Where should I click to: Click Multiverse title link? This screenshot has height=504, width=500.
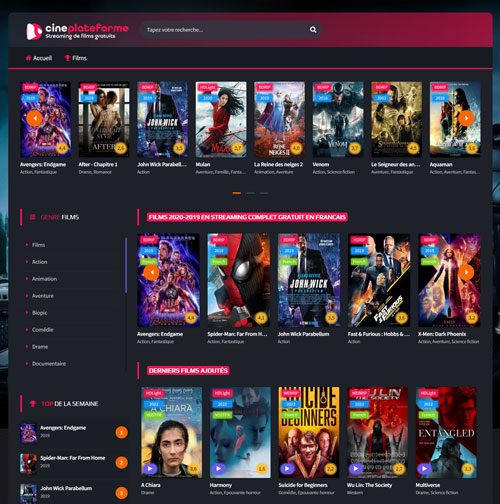(428, 485)
